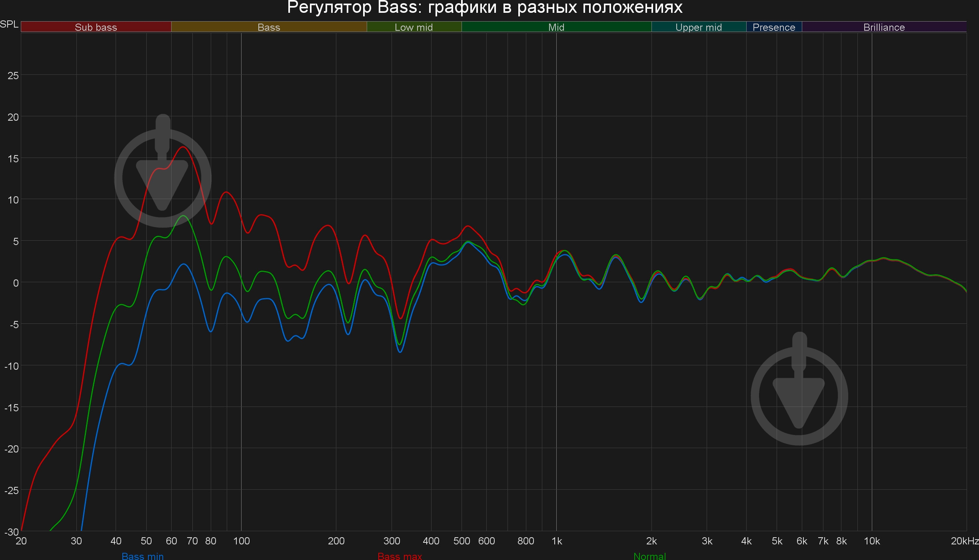This screenshot has width=979, height=560.
Task: Click the 20kHz axis label
Action: [964, 541]
